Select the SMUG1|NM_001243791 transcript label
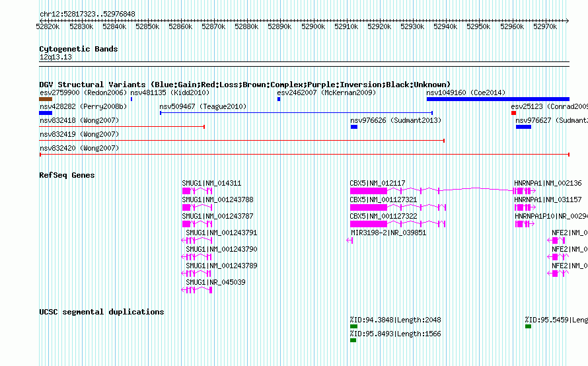This screenshot has height=366, width=588. tap(221, 233)
